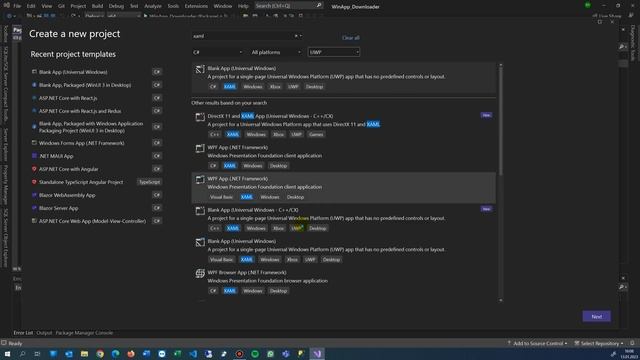
Task: Open Google Chrome from the taskbar
Action: coord(100,353)
